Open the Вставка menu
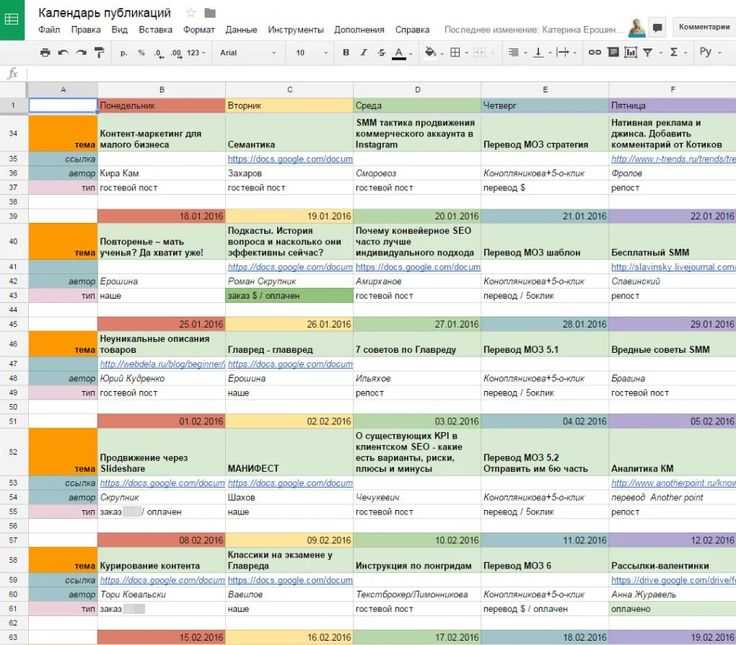This screenshot has height=645, width=736. [155, 30]
